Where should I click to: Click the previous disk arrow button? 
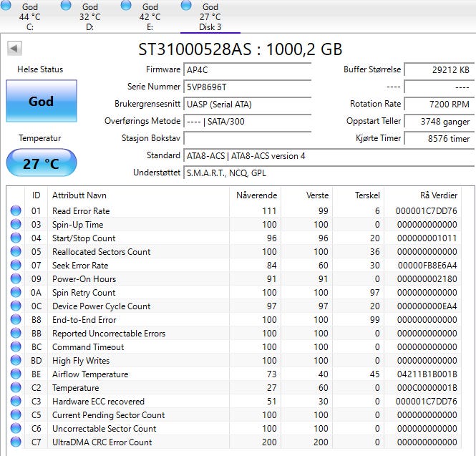[14, 49]
